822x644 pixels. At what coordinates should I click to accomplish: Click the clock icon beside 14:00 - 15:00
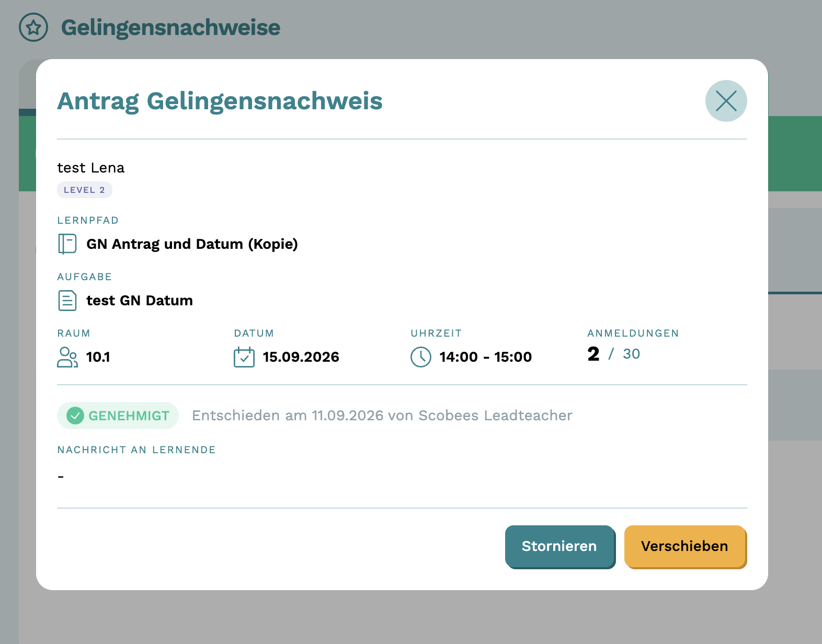pos(421,357)
